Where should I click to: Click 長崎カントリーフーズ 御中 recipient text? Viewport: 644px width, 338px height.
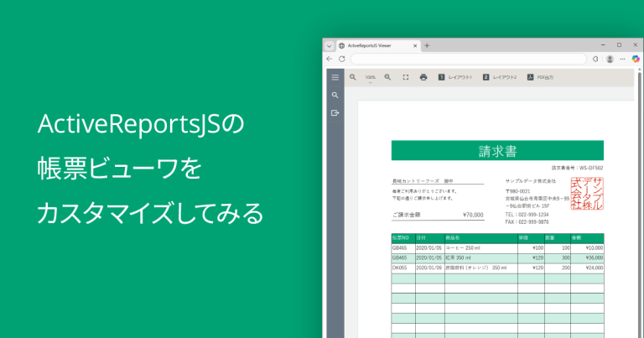click(423, 180)
